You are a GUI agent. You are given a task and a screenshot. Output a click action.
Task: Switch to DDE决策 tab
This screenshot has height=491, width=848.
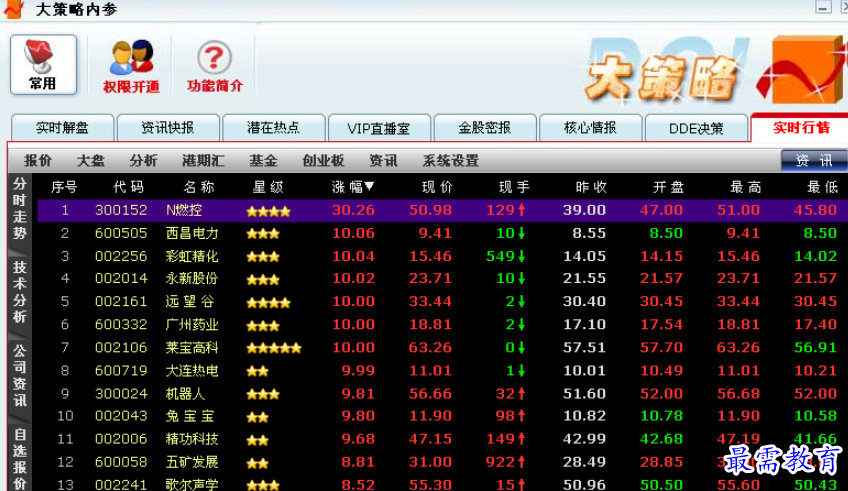[x=696, y=128]
